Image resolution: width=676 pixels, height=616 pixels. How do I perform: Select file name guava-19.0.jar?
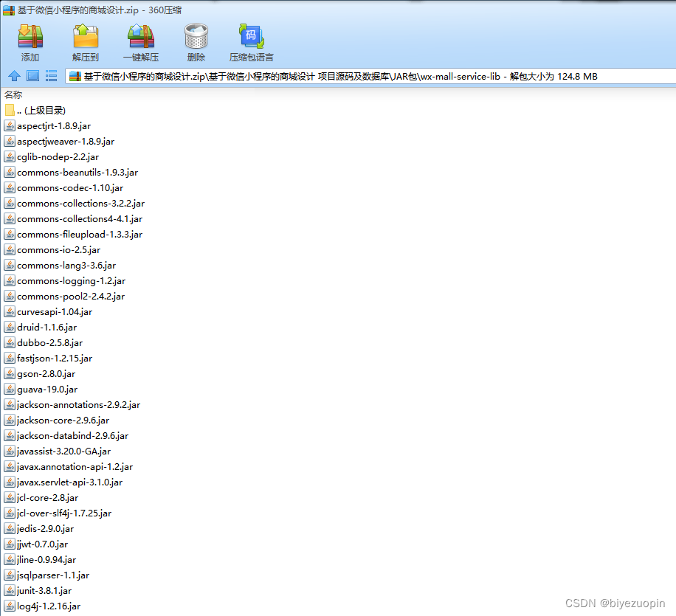tap(47, 390)
